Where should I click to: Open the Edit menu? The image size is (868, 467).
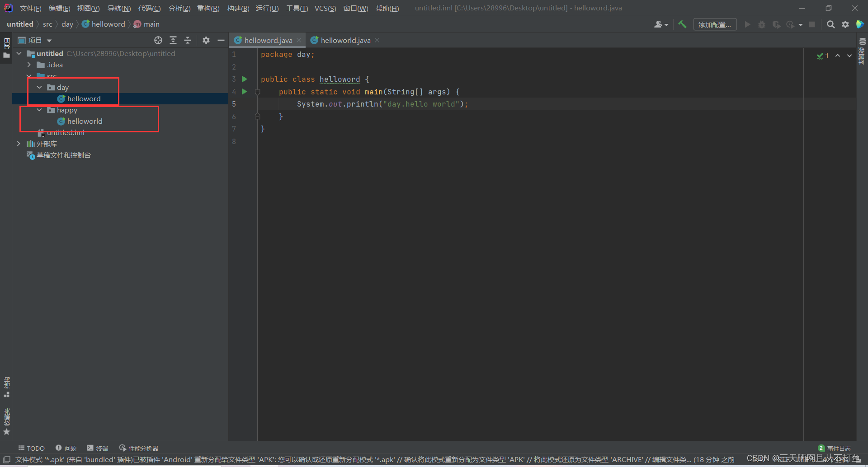click(59, 8)
